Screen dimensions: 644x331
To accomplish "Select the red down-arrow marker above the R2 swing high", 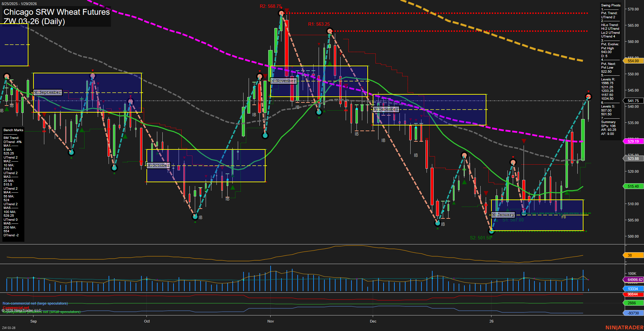I will point(286,10).
